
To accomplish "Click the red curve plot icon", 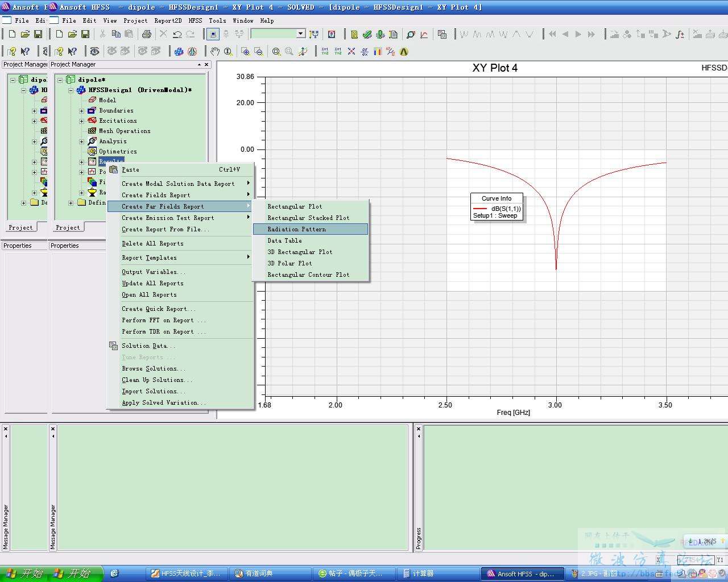I will [424, 35].
